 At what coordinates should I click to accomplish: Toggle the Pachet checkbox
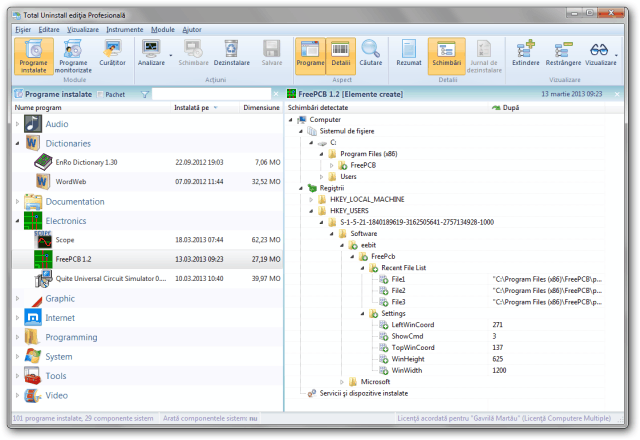point(100,94)
